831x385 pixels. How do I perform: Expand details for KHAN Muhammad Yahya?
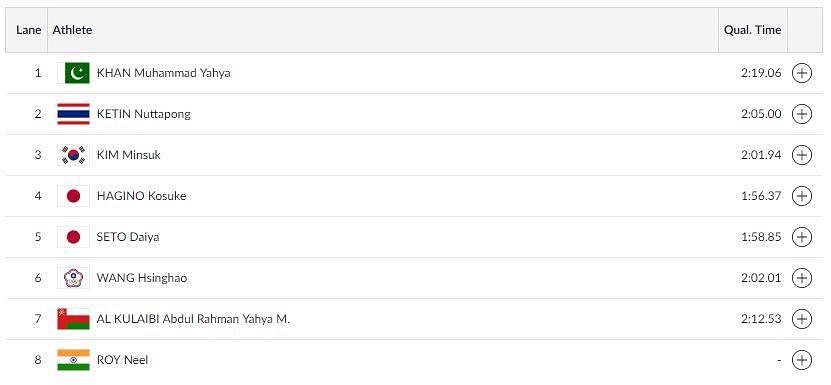click(801, 73)
